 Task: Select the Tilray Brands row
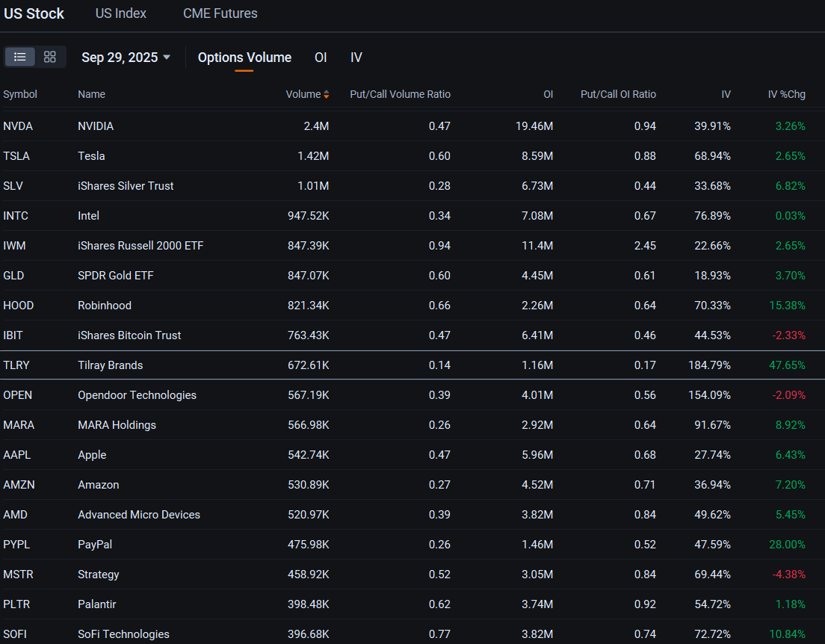click(x=110, y=365)
